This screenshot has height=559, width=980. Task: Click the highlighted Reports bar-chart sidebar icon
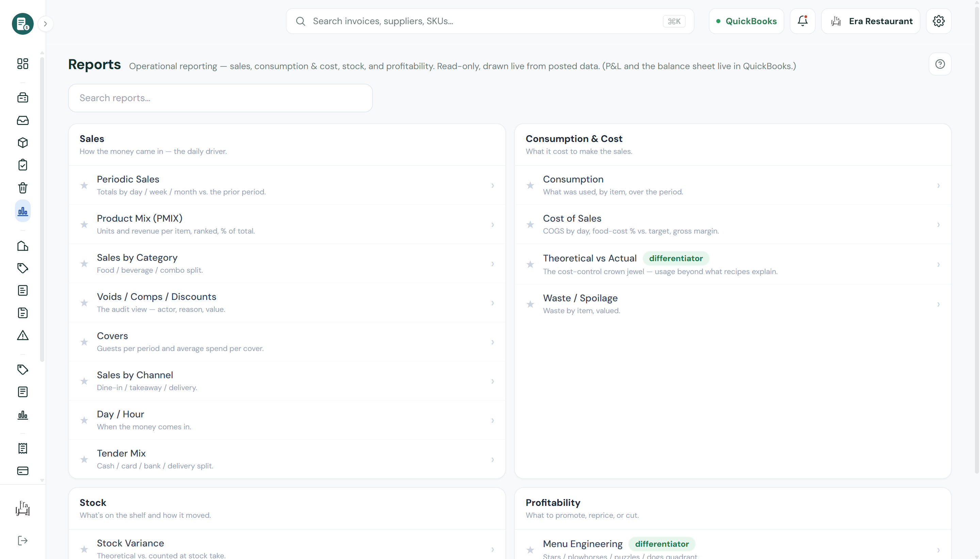coord(23,211)
